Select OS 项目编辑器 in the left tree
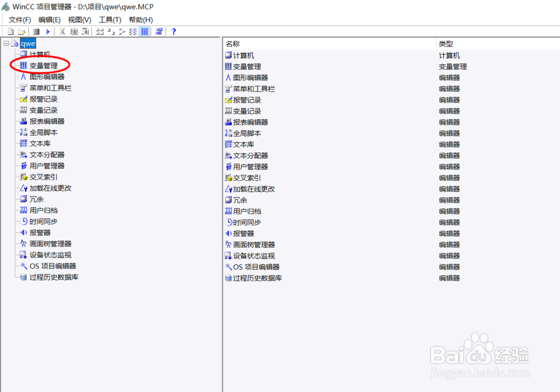The height and width of the screenshot is (392, 560). pyautogui.click(x=53, y=266)
